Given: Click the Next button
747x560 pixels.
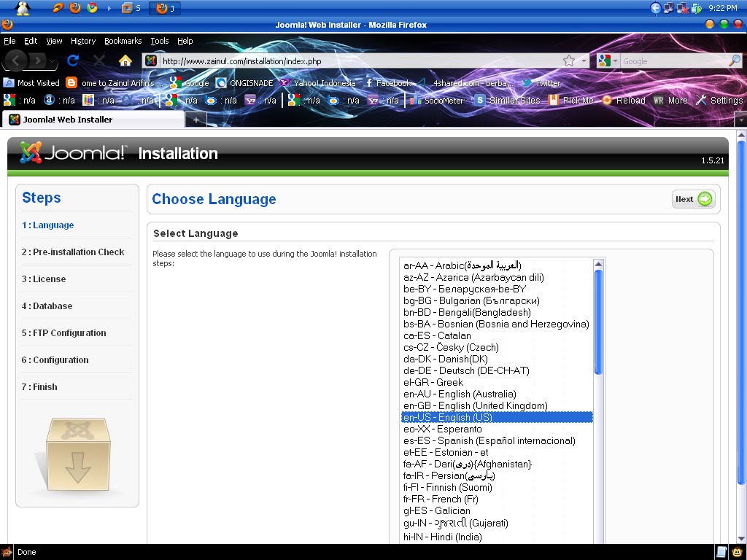Looking at the screenshot, I should tap(694, 199).
